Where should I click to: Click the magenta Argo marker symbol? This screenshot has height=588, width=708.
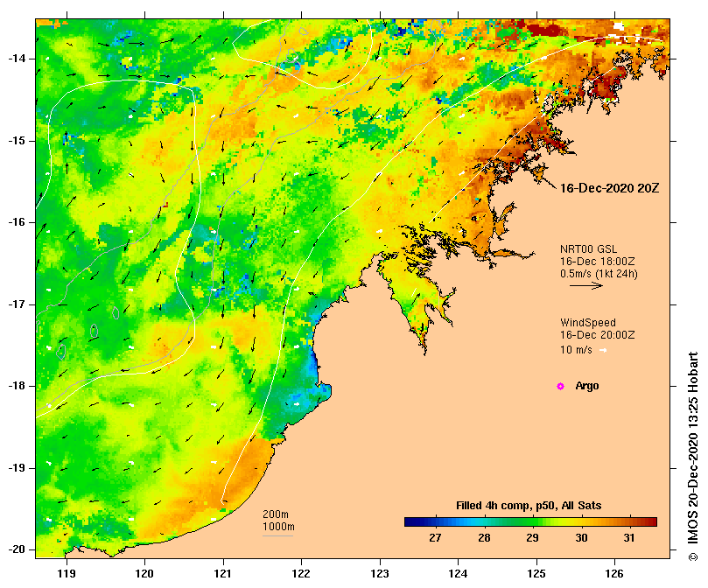click(x=560, y=386)
